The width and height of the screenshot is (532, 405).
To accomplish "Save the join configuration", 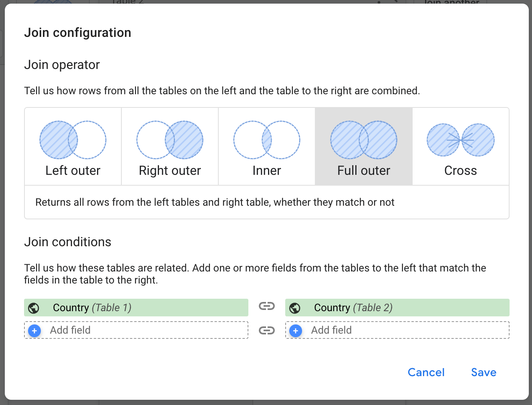I will pyautogui.click(x=484, y=373).
